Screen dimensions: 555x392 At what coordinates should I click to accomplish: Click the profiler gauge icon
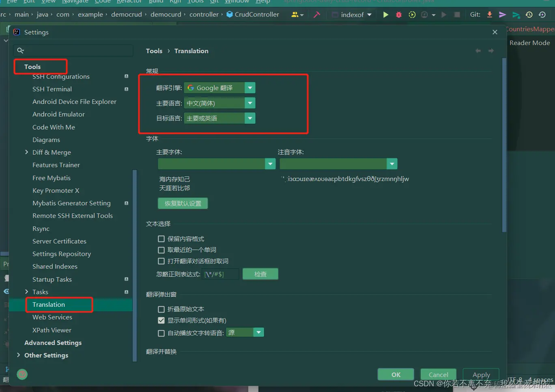(425, 15)
